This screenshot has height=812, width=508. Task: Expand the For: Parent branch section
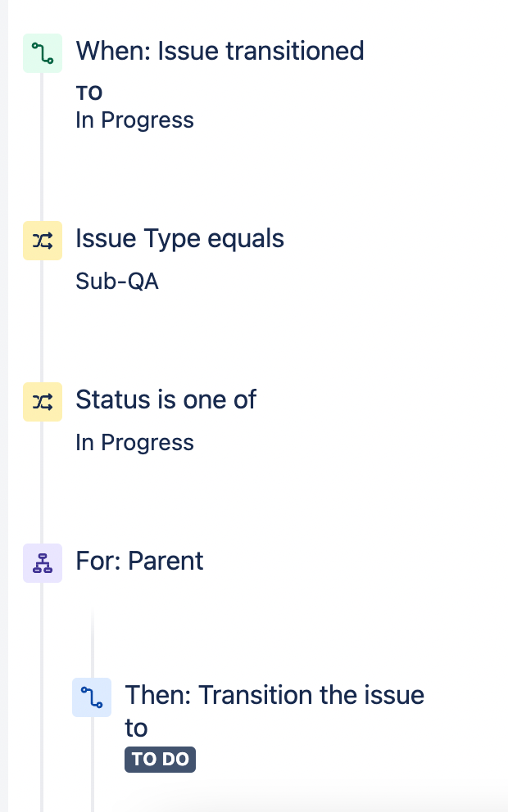pyautogui.click(x=139, y=561)
